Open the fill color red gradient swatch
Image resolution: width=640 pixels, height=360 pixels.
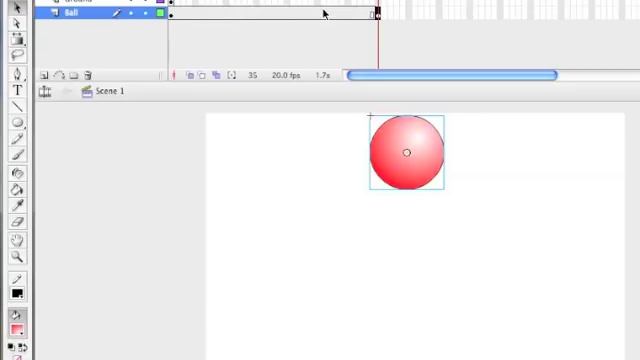pyautogui.click(x=17, y=329)
